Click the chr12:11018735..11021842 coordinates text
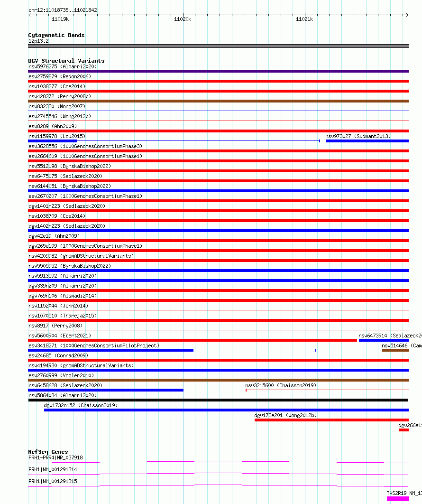Viewport: 422px width, 504px height. tap(63, 10)
